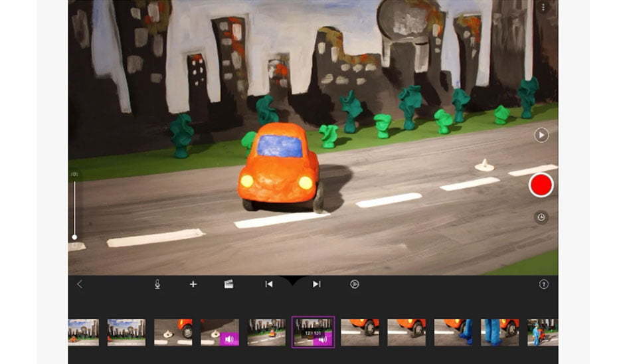Click the onion skin slider handle
631x364 pixels.
coord(74,237)
